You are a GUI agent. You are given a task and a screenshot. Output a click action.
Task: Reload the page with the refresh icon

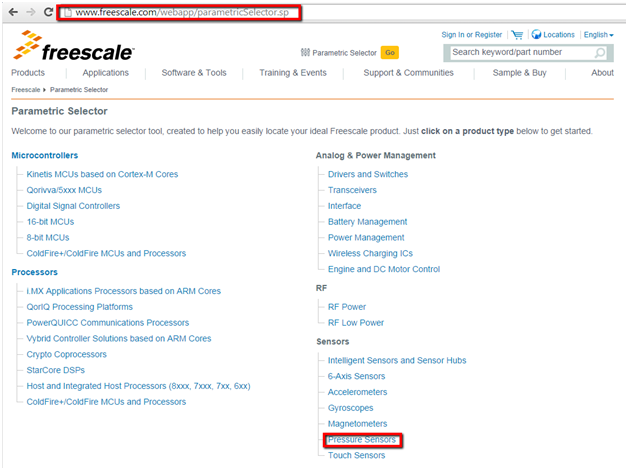(46, 13)
